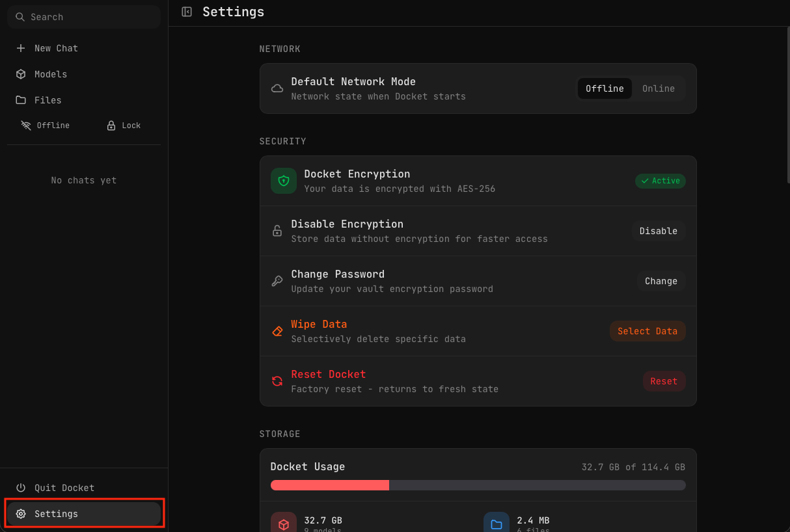Screen dimensions: 790x532
Task: Open Files from the sidebar
Action: (x=48, y=100)
